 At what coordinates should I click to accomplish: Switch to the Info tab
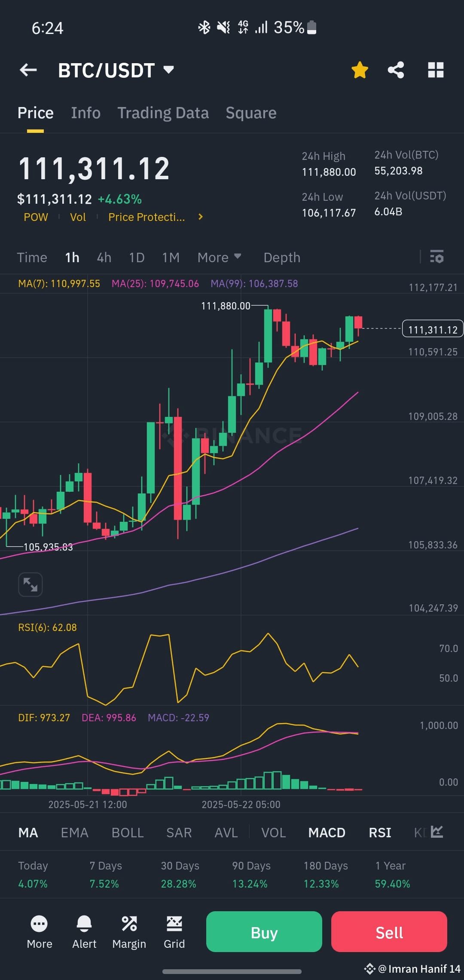86,113
